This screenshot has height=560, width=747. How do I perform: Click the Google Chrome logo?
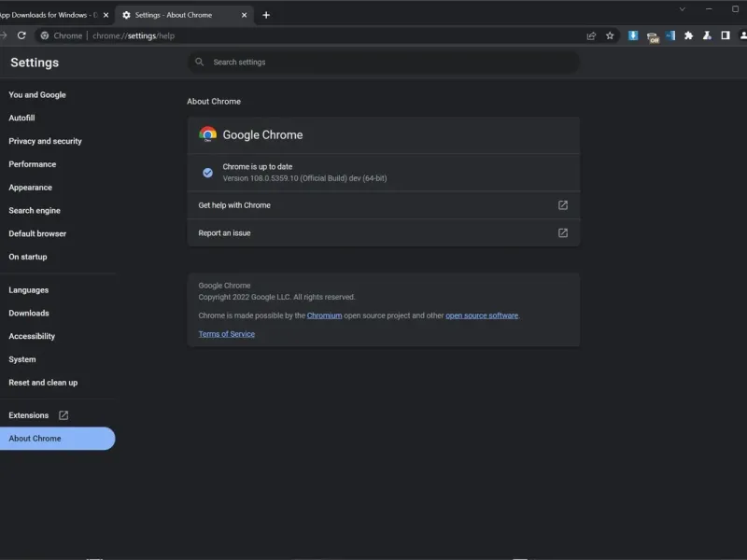pyautogui.click(x=207, y=134)
